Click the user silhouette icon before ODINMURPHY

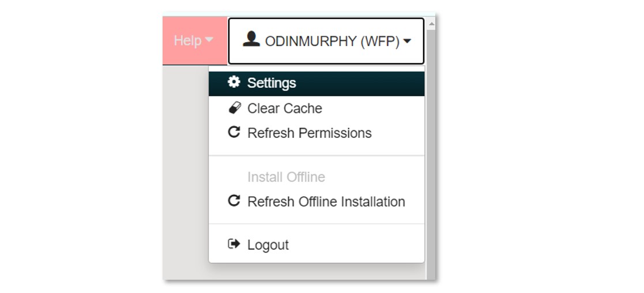(251, 39)
